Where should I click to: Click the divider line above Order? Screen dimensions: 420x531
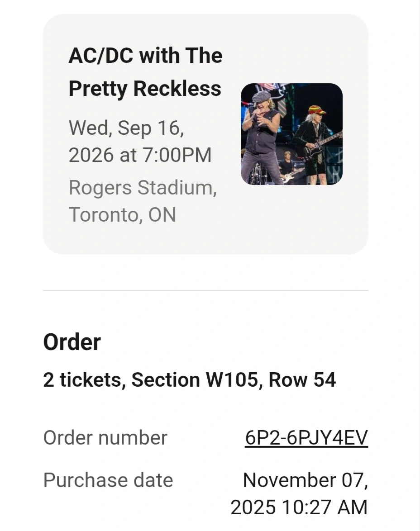pos(205,290)
